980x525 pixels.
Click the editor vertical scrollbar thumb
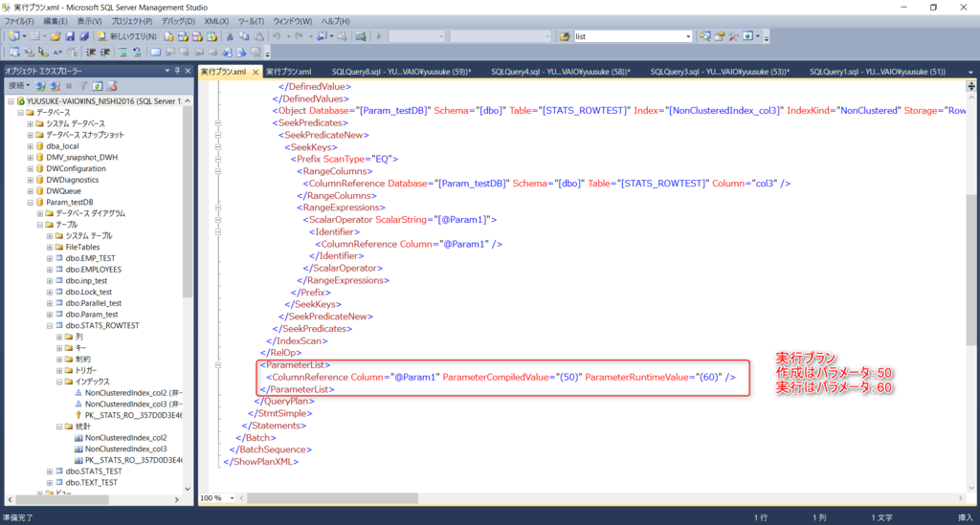pyautogui.click(x=970, y=270)
